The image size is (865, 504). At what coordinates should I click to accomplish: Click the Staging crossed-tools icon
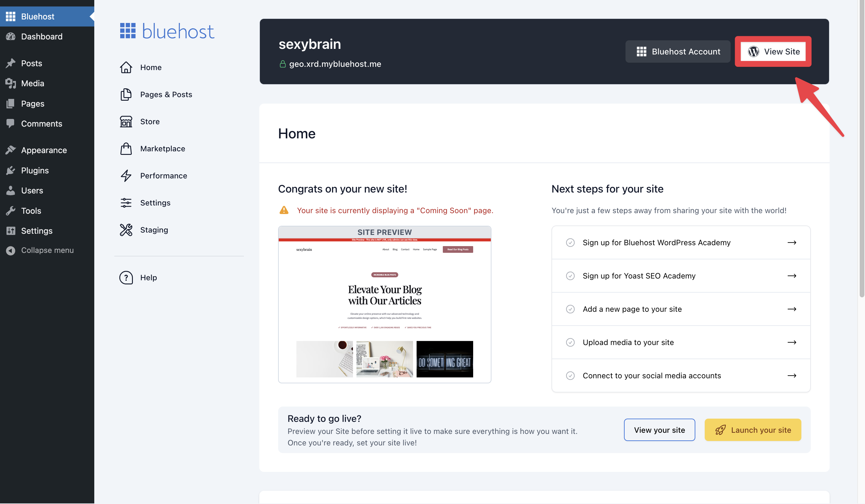pyautogui.click(x=126, y=230)
